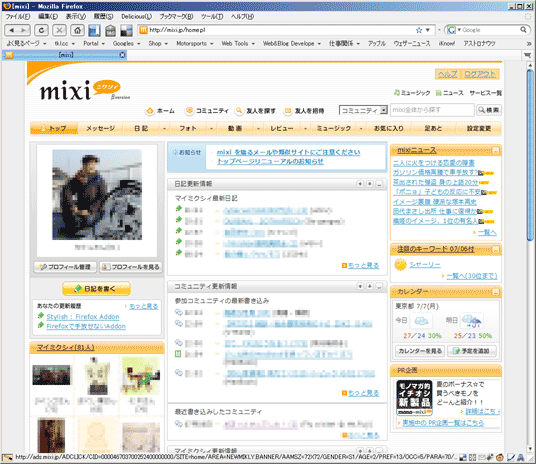Click the カレンダーを見る button
536x464 pixels.
420,351
